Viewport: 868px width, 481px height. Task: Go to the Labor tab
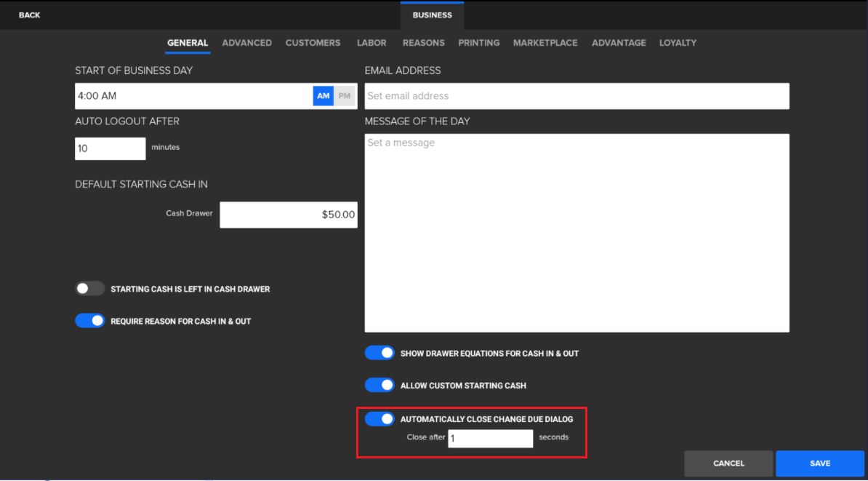click(x=371, y=43)
